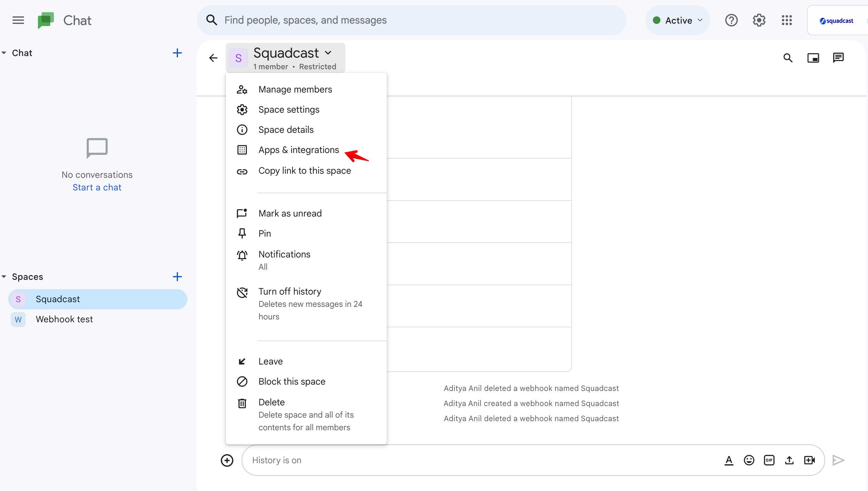Screen dimensions: 868x491
Task: Collapse the Chat section arrow
Action: tap(4, 53)
